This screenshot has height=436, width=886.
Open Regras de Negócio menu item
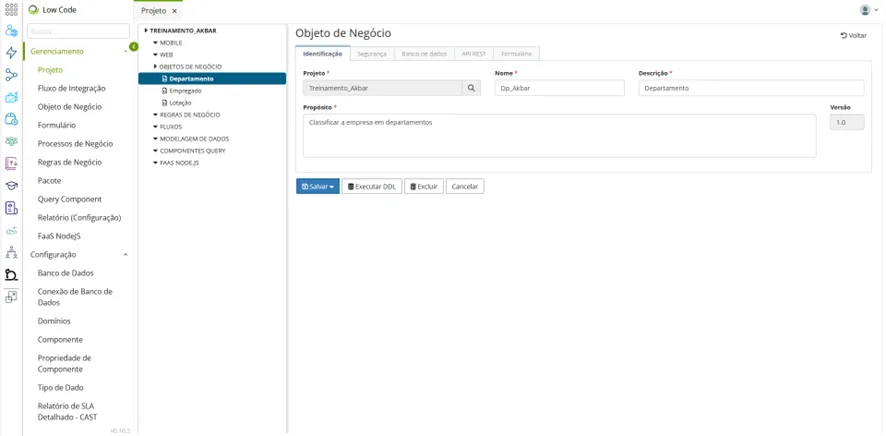pos(70,162)
